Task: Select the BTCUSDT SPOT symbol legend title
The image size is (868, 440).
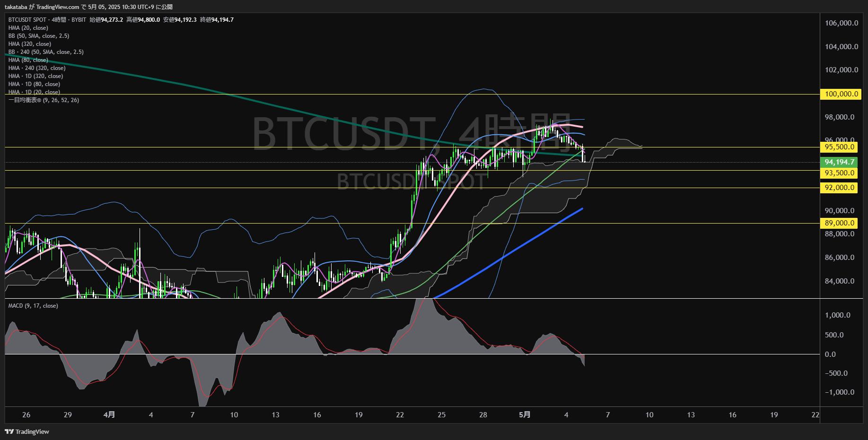Action: [27, 20]
